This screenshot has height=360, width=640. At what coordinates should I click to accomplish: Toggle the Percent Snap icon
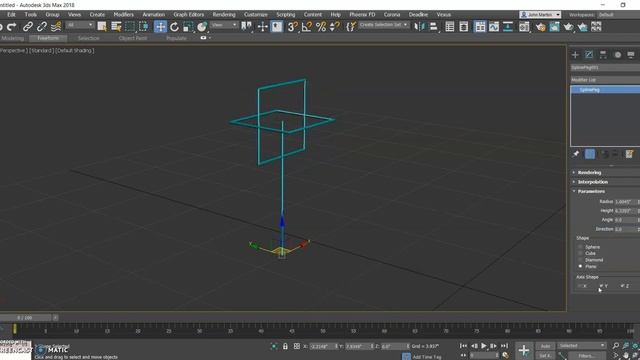click(x=321, y=27)
